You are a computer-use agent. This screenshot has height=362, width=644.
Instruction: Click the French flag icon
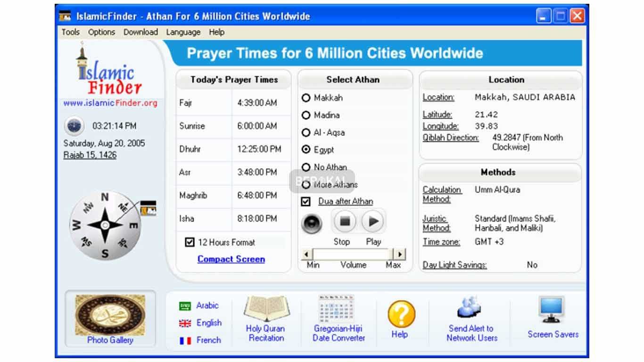tap(185, 340)
